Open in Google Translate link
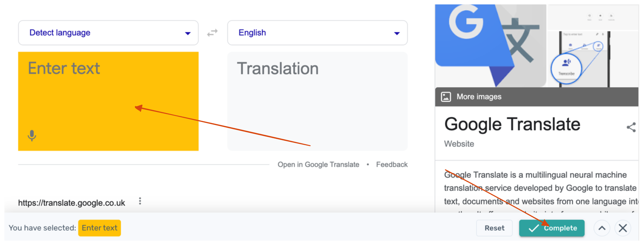Image resolution: width=644 pixels, height=245 pixels. click(x=318, y=165)
